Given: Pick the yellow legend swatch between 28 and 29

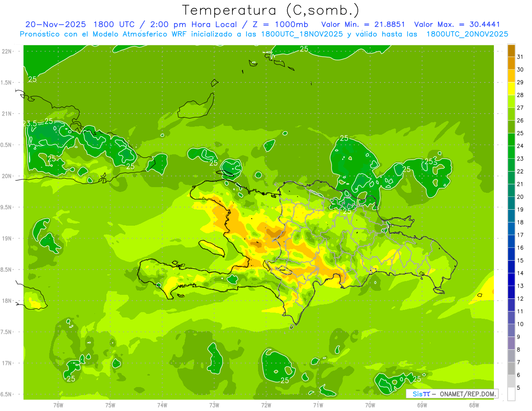Looking at the screenshot, I should 511,89.
